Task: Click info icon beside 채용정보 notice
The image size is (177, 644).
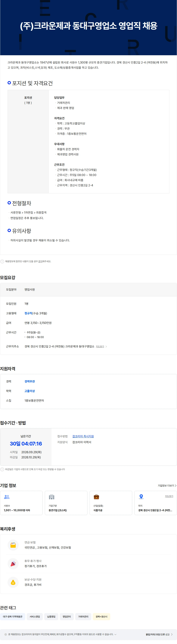Action: click(2, 262)
